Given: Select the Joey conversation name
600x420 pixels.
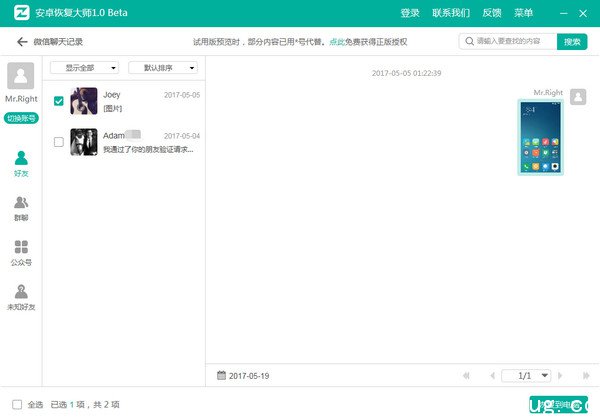Looking at the screenshot, I should point(112,94).
